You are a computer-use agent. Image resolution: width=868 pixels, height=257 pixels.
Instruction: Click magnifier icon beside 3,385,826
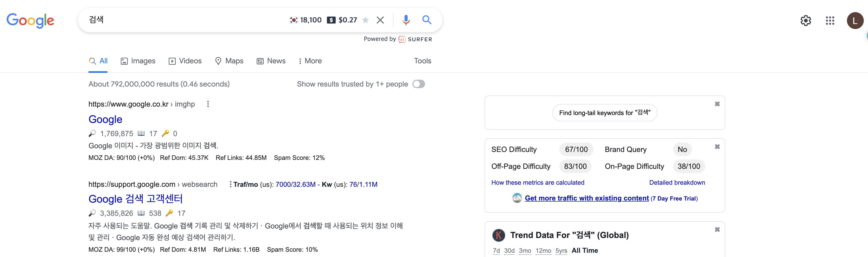tap(92, 213)
